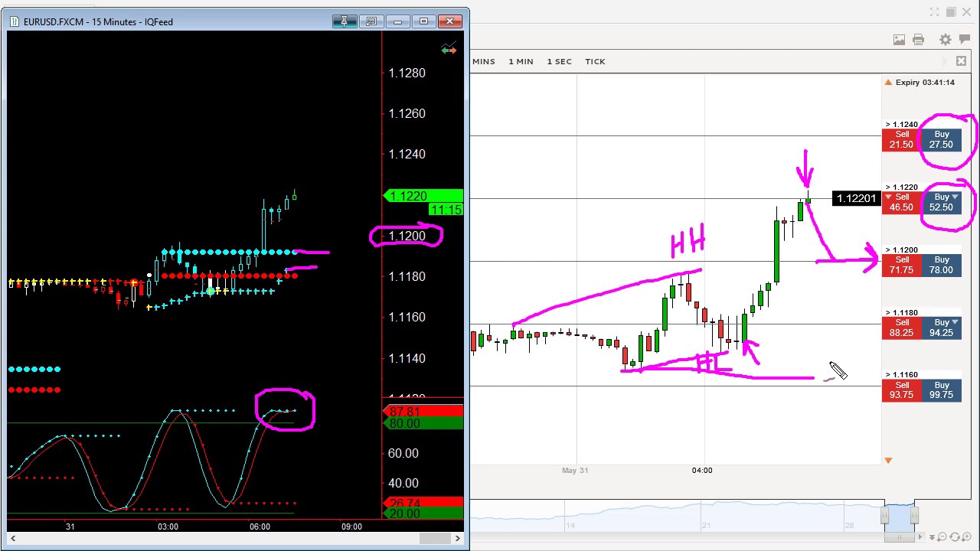Click the Expiry 03:41:14 label
This screenshot has height=551, width=980.
pyautogui.click(x=925, y=82)
